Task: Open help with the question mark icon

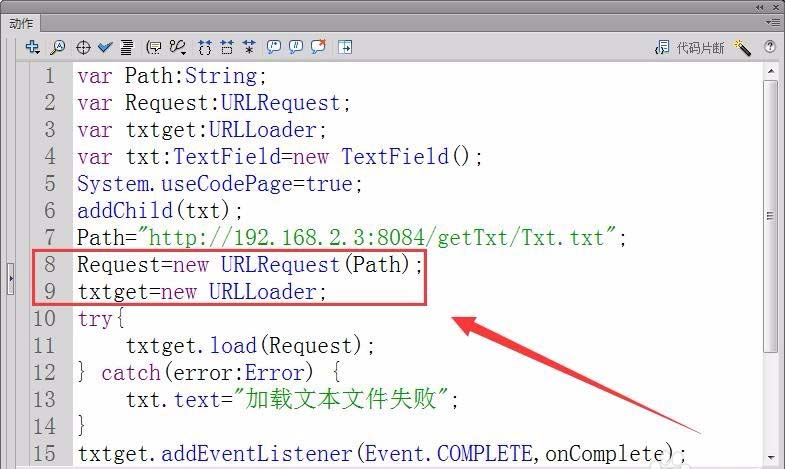Action: 770,47
